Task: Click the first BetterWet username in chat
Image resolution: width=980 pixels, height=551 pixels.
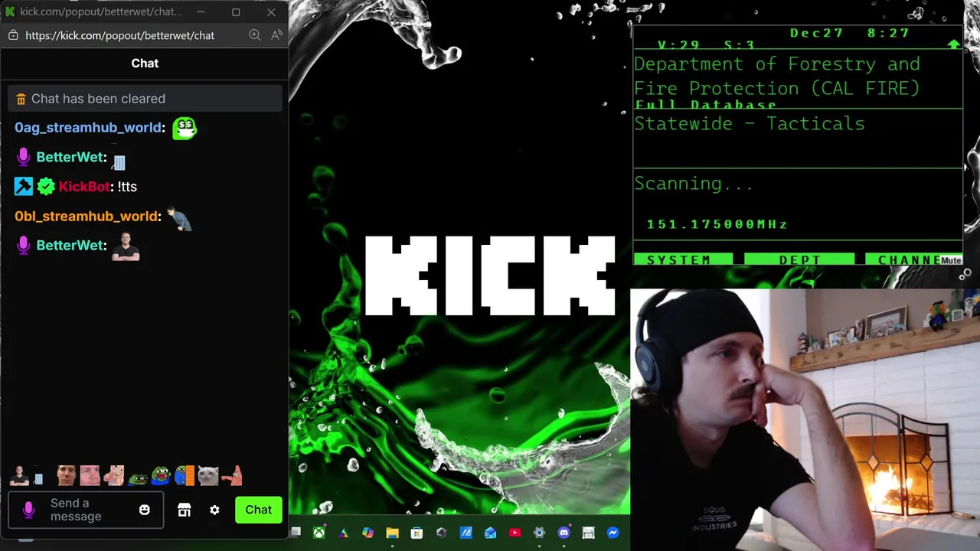Action: [x=70, y=157]
